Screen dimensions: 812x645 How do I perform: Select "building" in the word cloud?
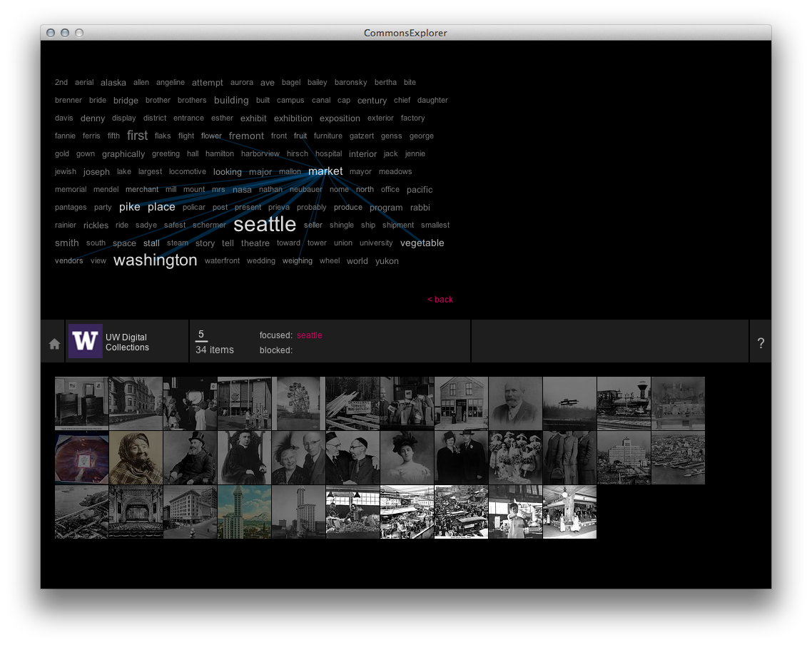(231, 100)
